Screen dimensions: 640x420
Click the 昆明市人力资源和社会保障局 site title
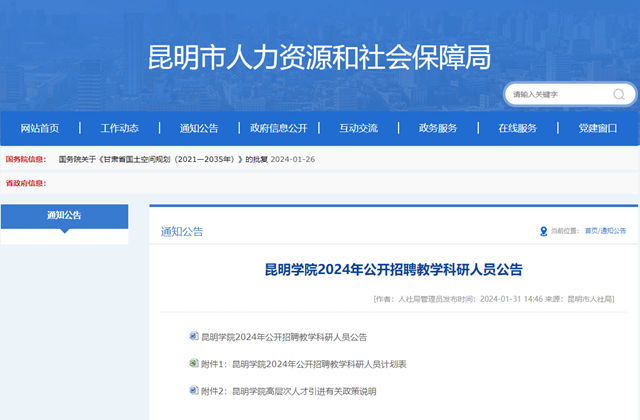point(319,58)
